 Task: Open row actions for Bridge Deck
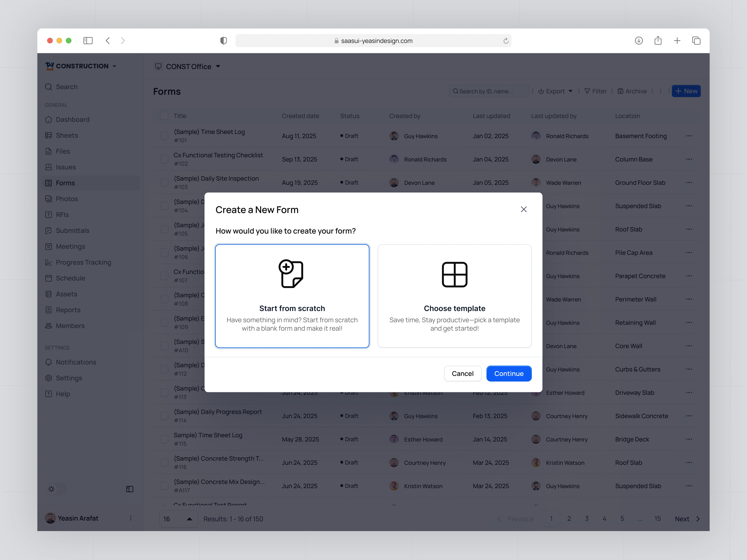pyautogui.click(x=689, y=439)
